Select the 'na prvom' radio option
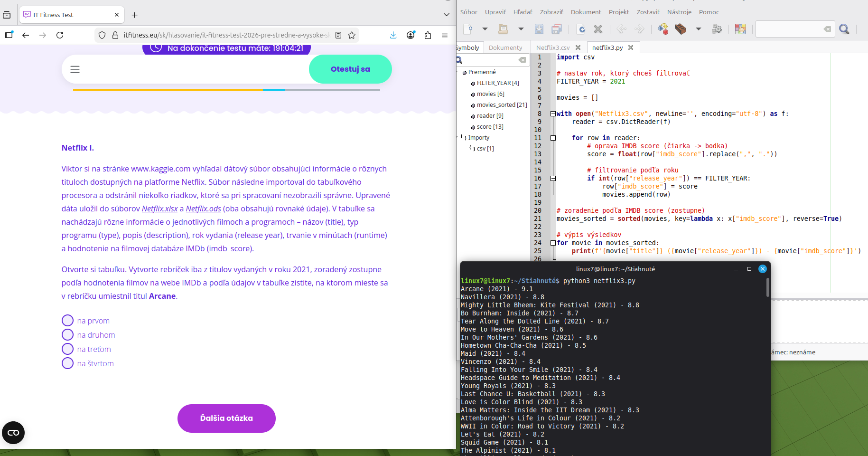 click(x=68, y=321)
